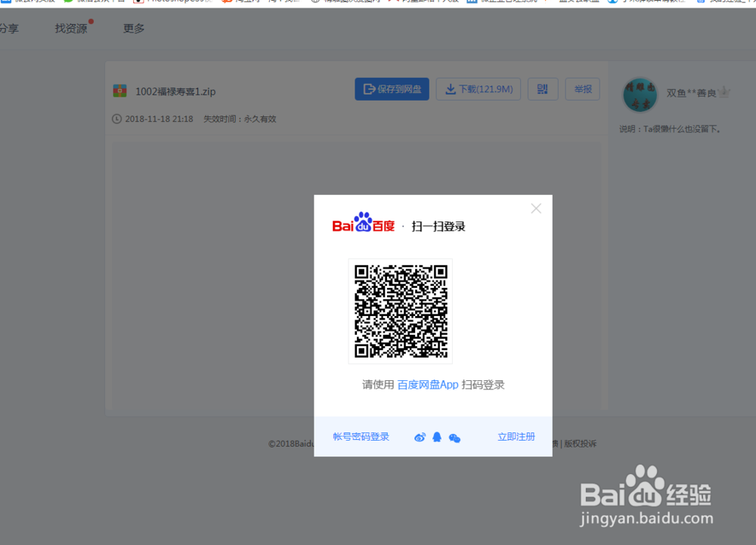Click the login QR code image
756x545 pixels.
point(401,311)
